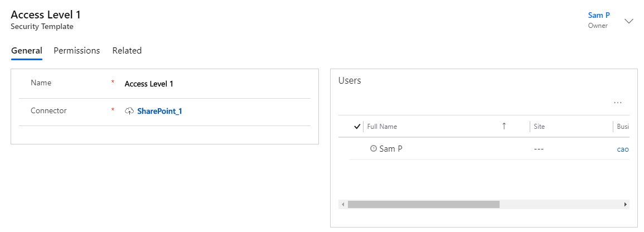This screenshot has height=232, width=644.
Task: Select the Sam P row in Users grid
Action: (489, 149)
